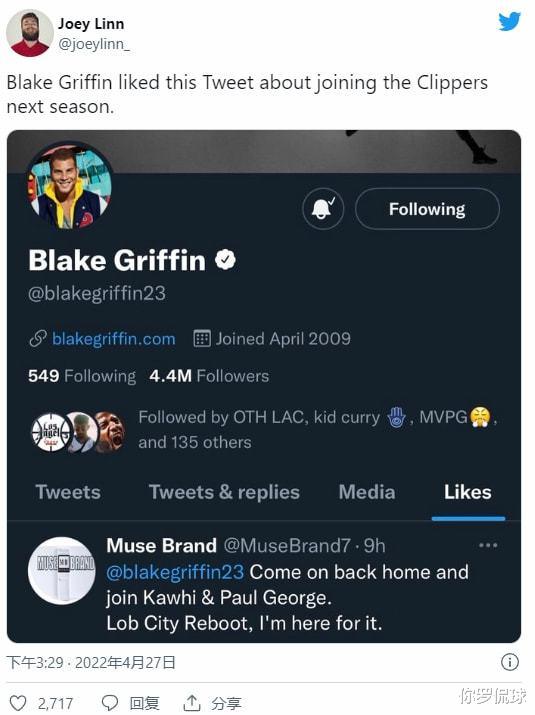The image size is (535, 715).
Task: View the 4.4M Followers list
Action: 209,376
